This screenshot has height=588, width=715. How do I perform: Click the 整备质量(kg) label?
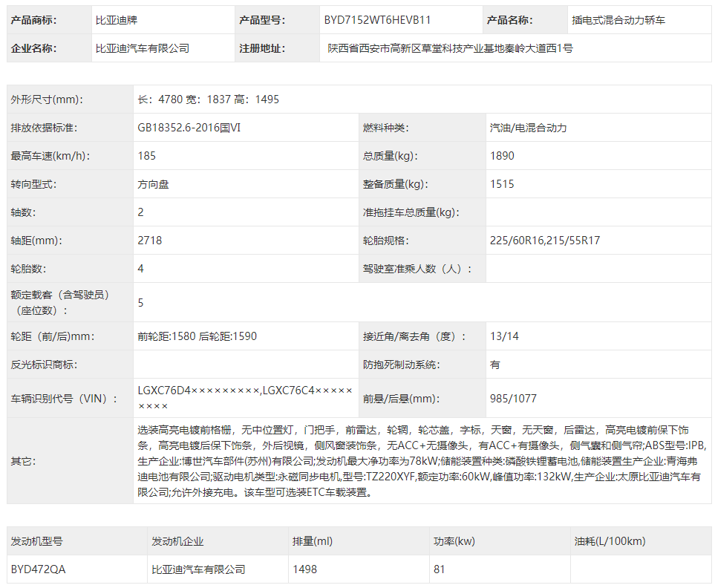click(x=396, y=184)
